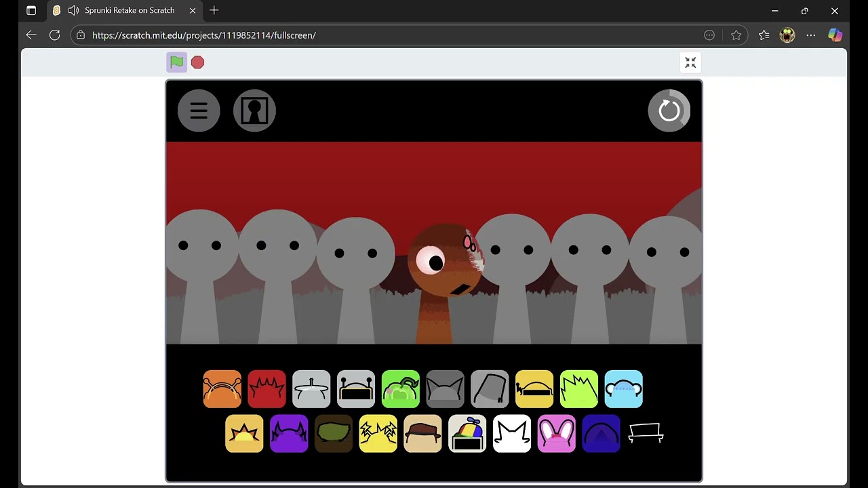Screen dimensions: 868x488
Task: Select the gray bucket-head character icon
Action: pos(490,389)
